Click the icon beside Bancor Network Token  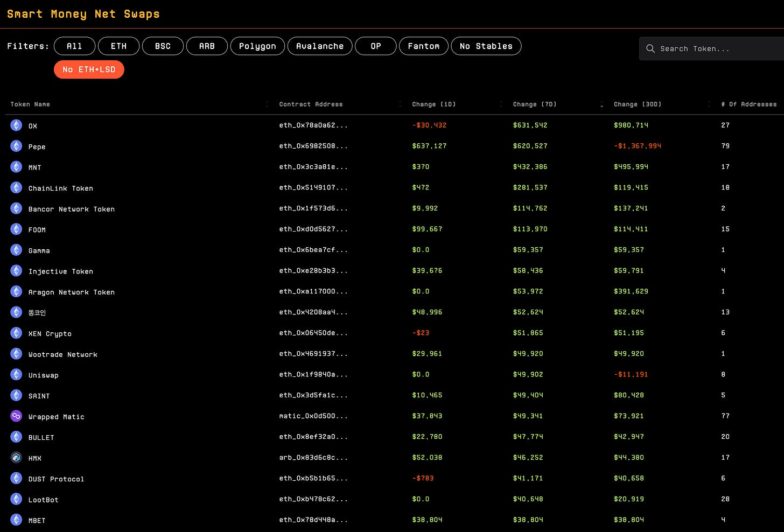(16, 208)
